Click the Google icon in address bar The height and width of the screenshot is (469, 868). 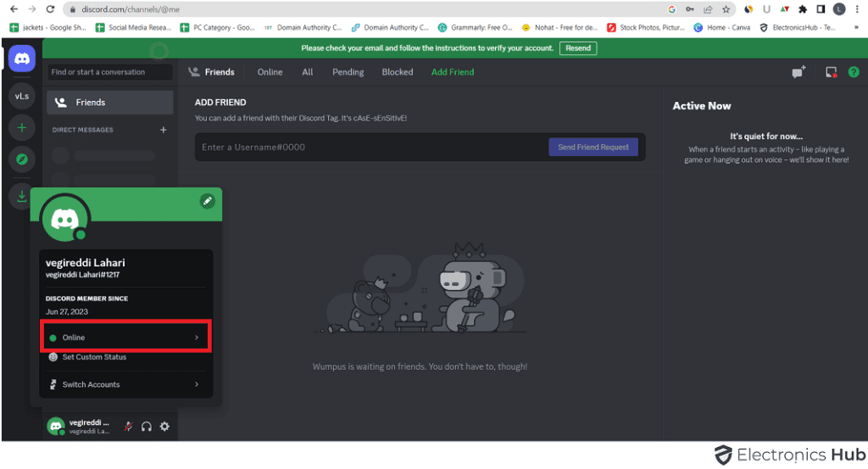[x=671, y=9]
